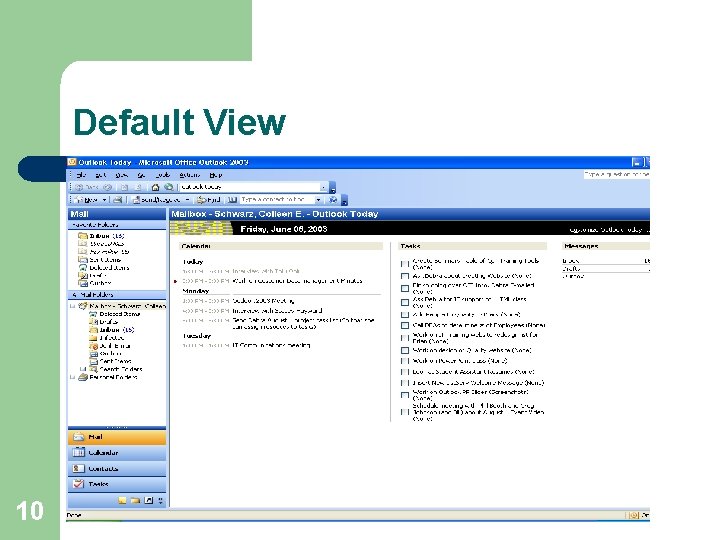Click the Outlook icon in title bar
This screenshot has width=720, height=540.
pos(72,162)
